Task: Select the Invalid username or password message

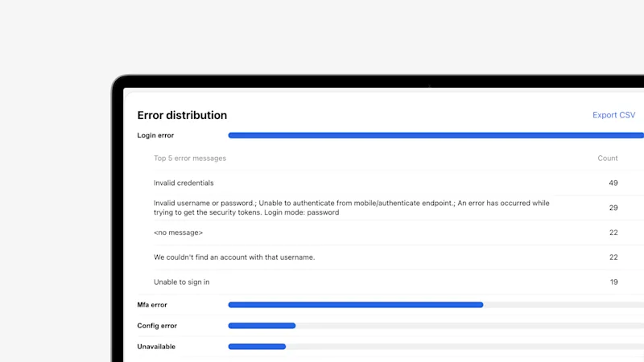Action: point(352,208)
